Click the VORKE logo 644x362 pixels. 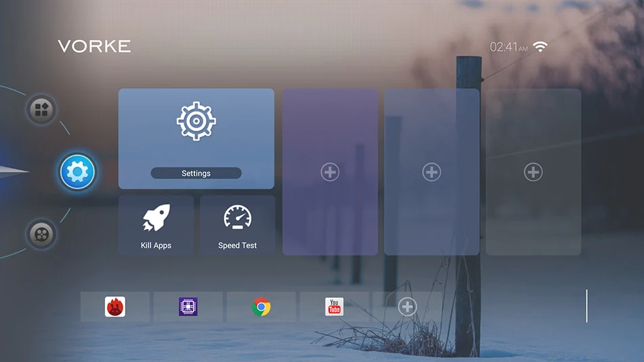tap(94, 46)
